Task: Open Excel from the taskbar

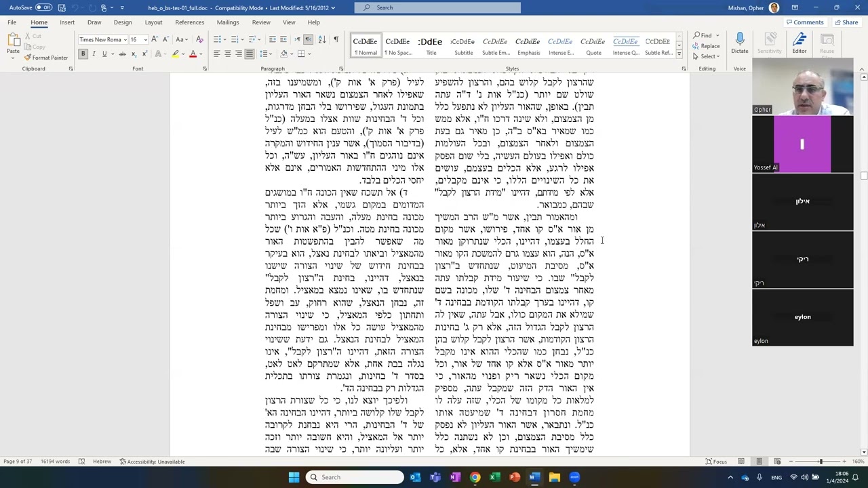Action: pos(495,477)
